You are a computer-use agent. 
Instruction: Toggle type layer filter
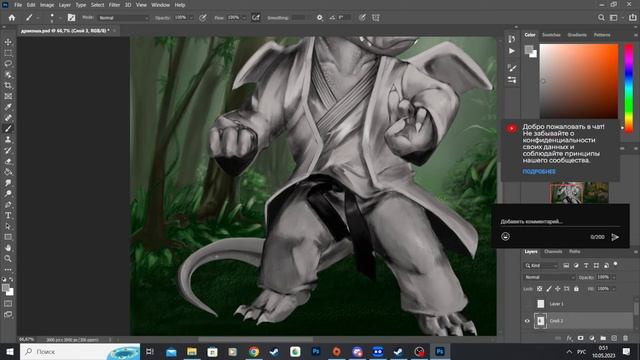tap(586, 266)
